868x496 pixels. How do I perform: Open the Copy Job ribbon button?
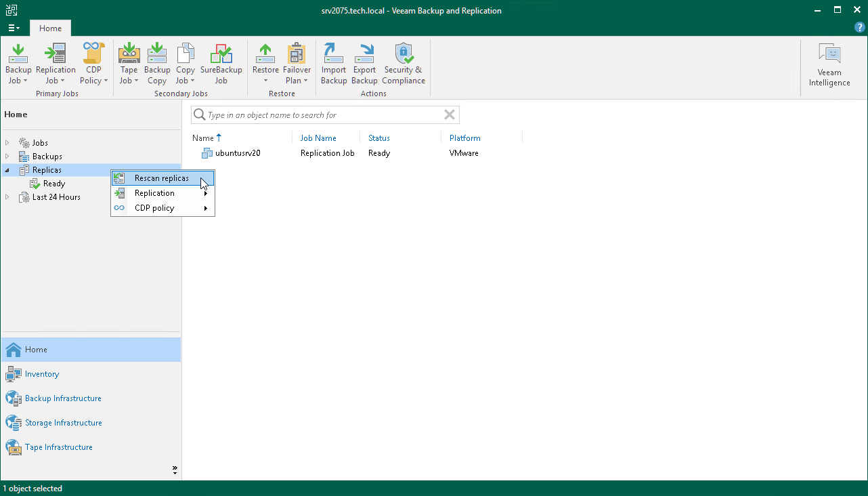tap(185, 64)
